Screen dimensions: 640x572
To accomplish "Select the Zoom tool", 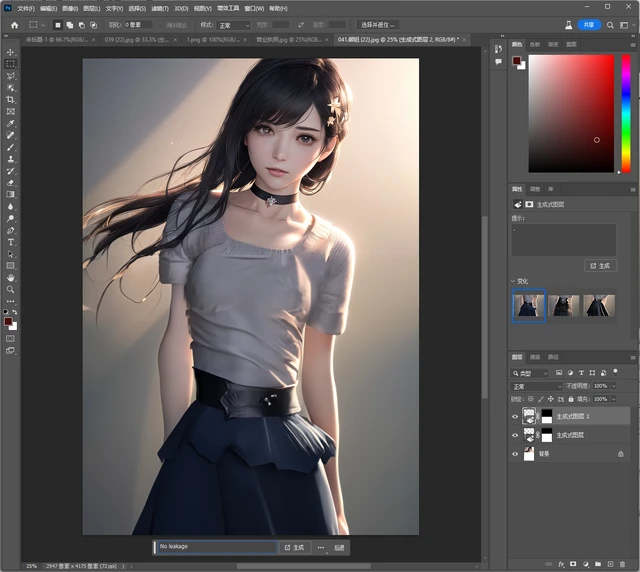I will click(11, 289).
